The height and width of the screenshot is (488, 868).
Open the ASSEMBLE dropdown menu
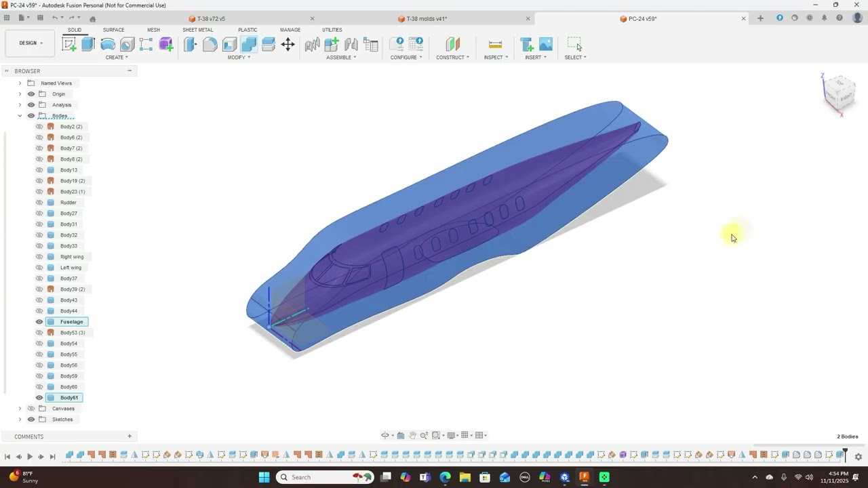[341, 58]
